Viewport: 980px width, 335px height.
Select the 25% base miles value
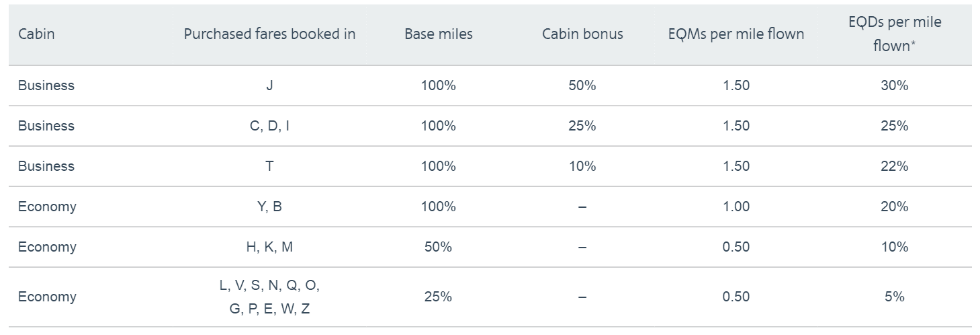tap(438, 297)
